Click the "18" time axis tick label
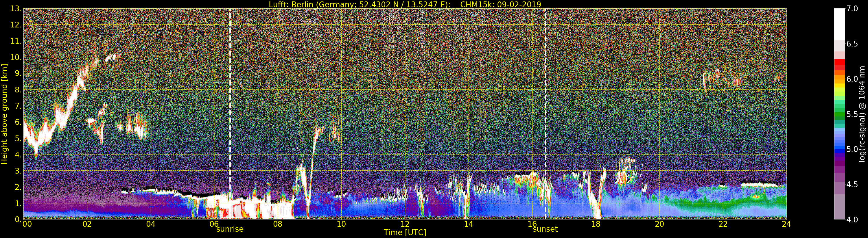Viewport: 868px width, 238px height. pos(596,224)
